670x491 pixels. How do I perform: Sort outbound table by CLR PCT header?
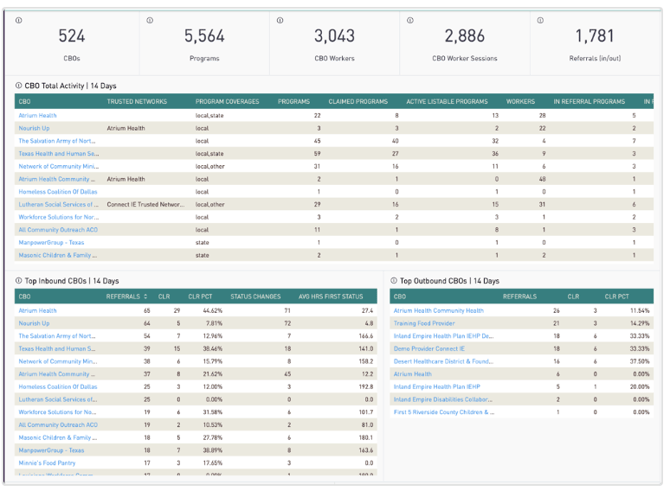pos(616,297)
